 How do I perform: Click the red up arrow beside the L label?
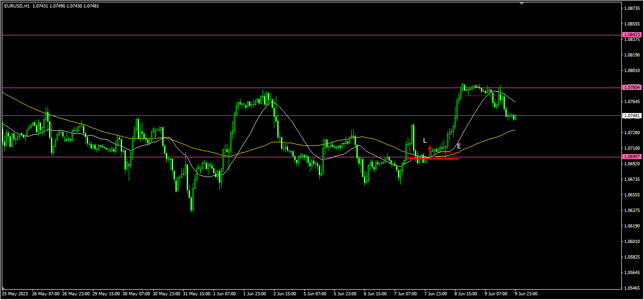click(x=429, y=148)
